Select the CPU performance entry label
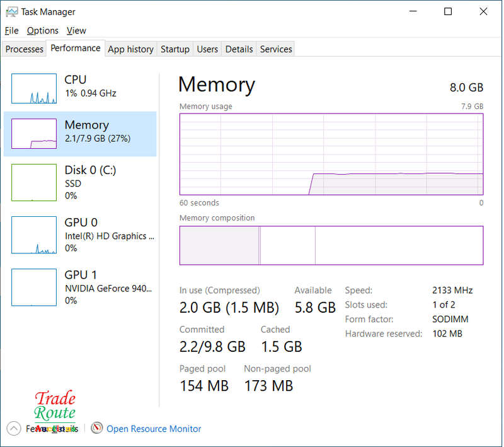 coord(75,79)
